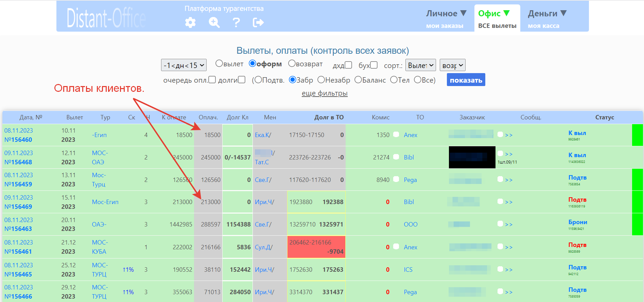Select the вылет radio button
The width and height of the screenshot is (644, 302).
click(219, 64)
